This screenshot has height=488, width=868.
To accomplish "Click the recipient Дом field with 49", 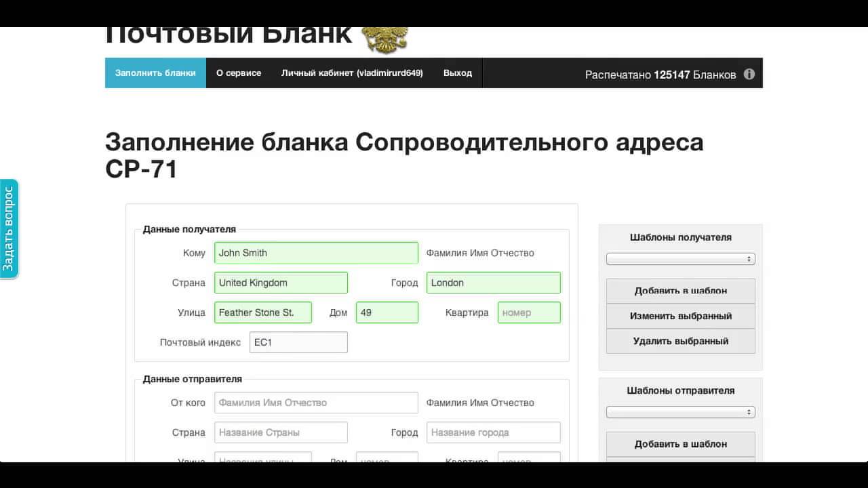I will click(x=387, y=312).
